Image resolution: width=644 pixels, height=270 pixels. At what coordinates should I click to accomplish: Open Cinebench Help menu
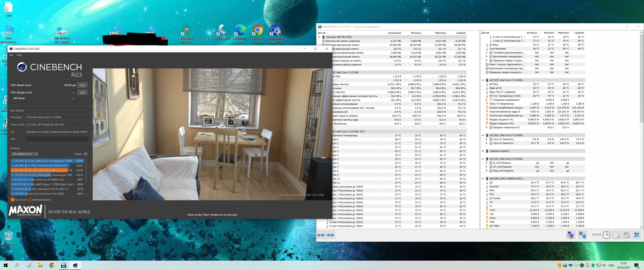(19, 55)
